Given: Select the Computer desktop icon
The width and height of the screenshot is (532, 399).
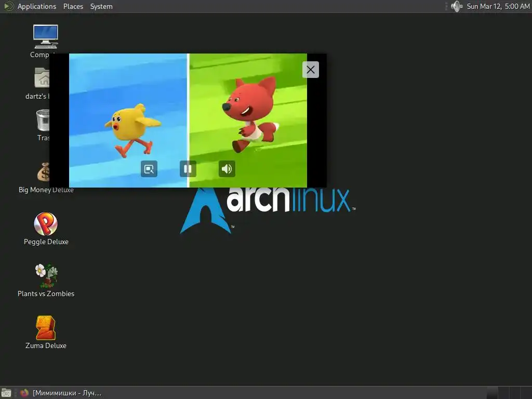Looking at the screenshot, I should tap(46, 37).
